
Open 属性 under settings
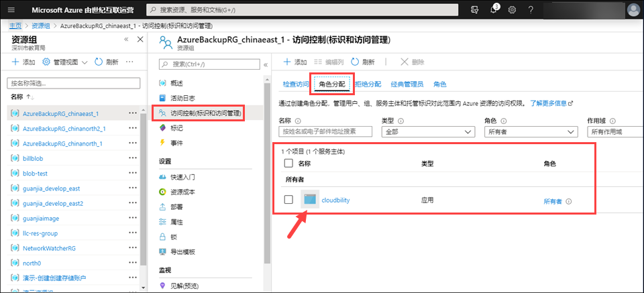171,222
